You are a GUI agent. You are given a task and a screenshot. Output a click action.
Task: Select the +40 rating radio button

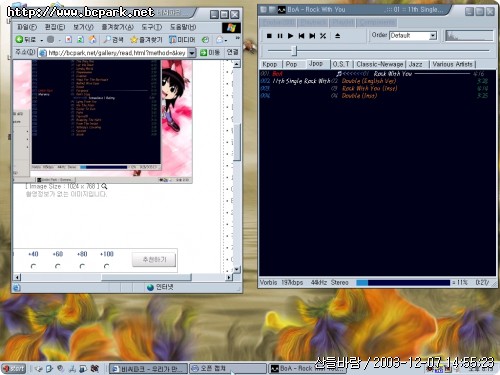[x=33, y=266]
